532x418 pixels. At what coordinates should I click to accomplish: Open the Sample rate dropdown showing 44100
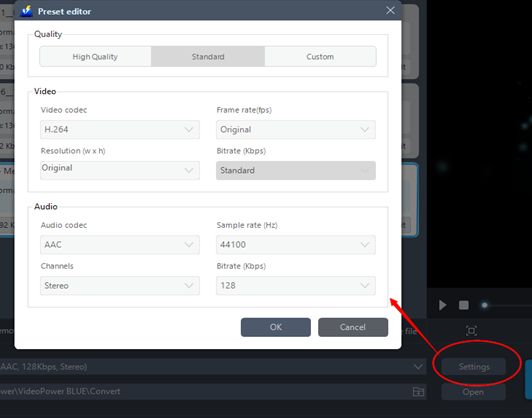pos(296,245)
